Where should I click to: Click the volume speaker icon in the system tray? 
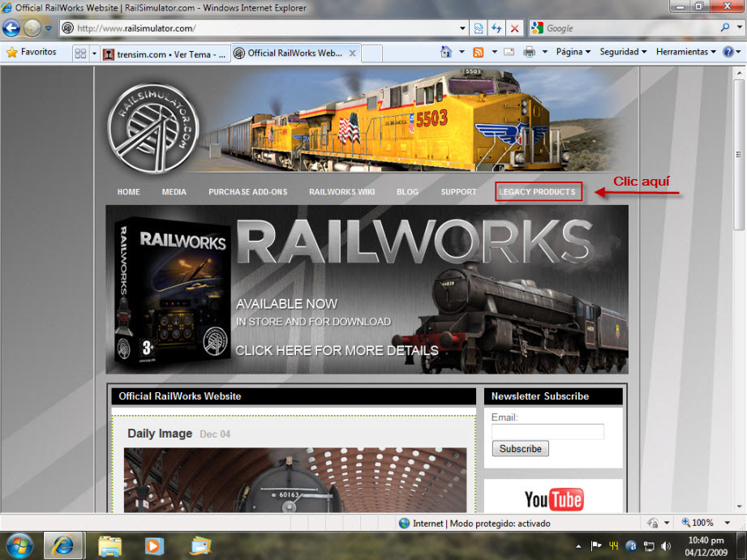pos(666,545)
